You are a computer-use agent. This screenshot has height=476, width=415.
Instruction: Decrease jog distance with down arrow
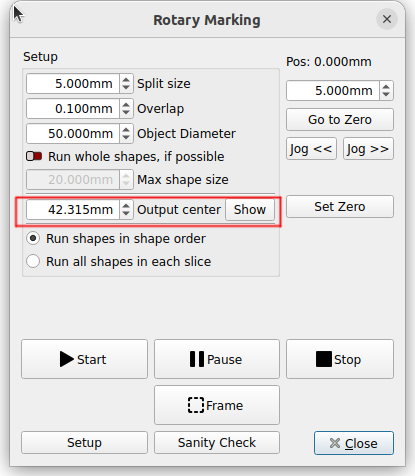point(386,94)
